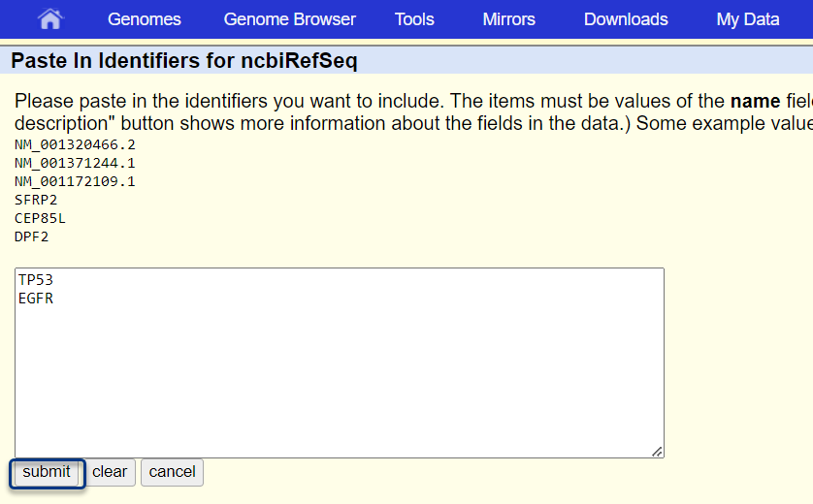Open the Downloads menu
813x504 pixels.
coord(626,19)
